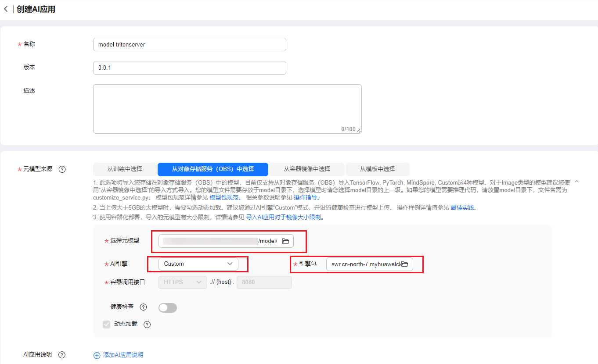
Task: Click the 0/100 character counter
Action: [x=348, y=129]
